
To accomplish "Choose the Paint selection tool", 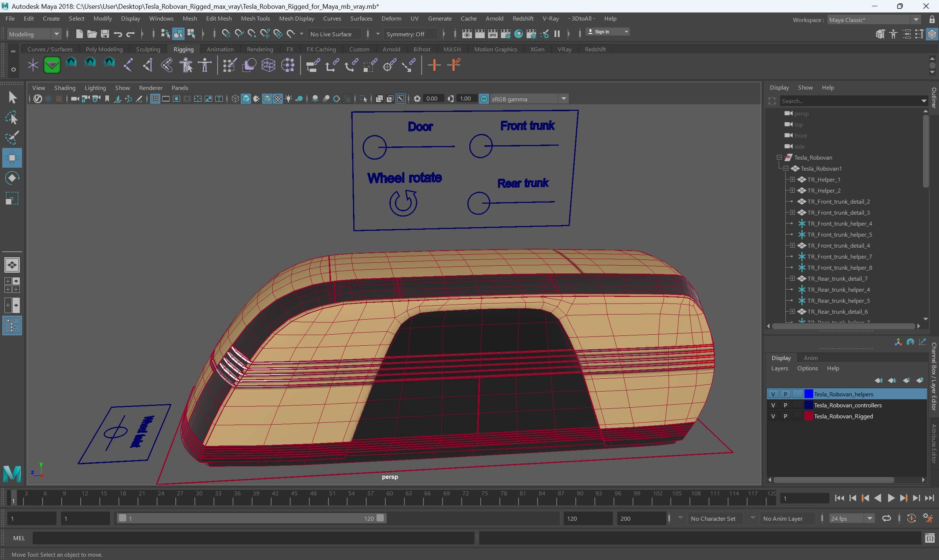I will [x=12, y=138].
